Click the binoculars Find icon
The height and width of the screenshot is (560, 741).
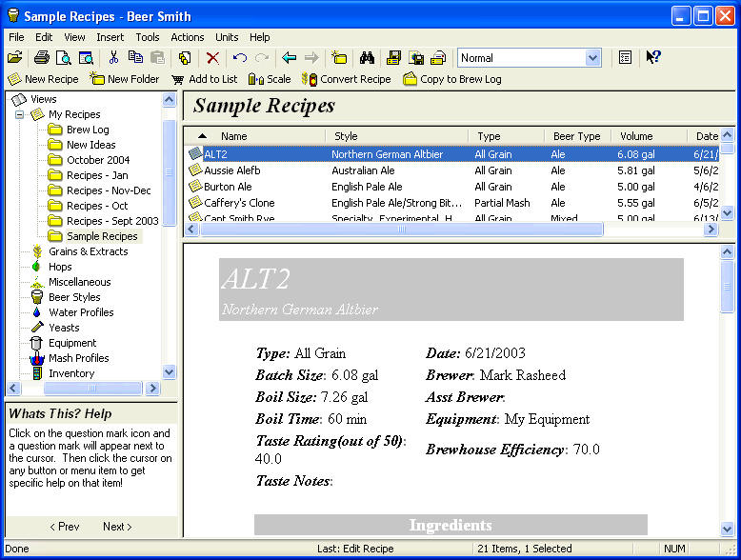coord(368,58)
